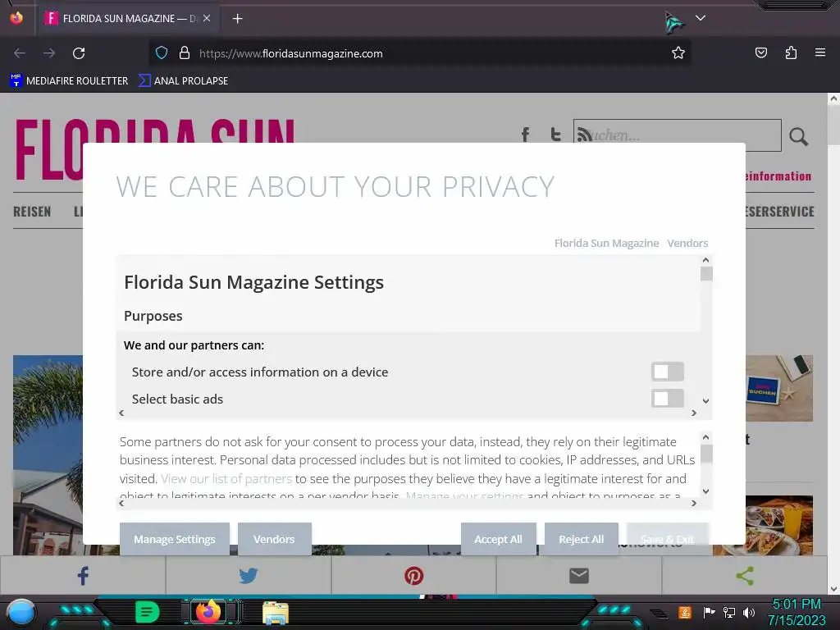Viewport: 840px width, 630px height.
Task: Click the forward navigation arrow
Action: pyautogui.click(x=49, y=53)
